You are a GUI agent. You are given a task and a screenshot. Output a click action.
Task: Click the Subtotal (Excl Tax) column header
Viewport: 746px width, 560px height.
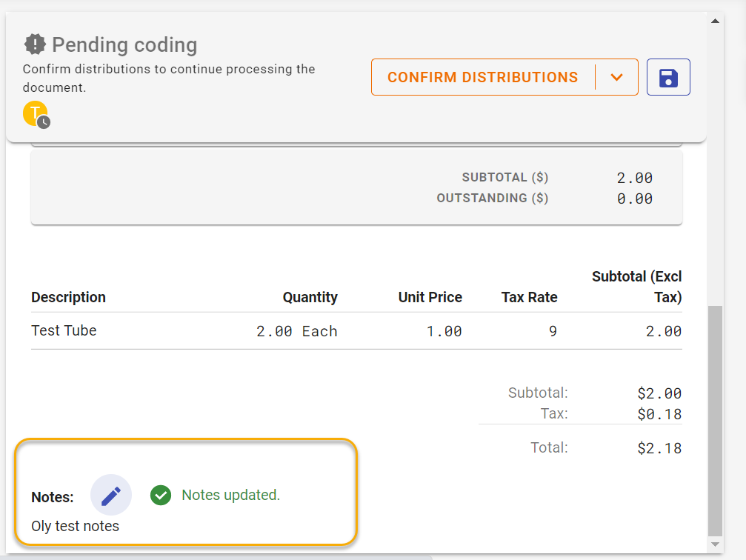coord(637,287)
